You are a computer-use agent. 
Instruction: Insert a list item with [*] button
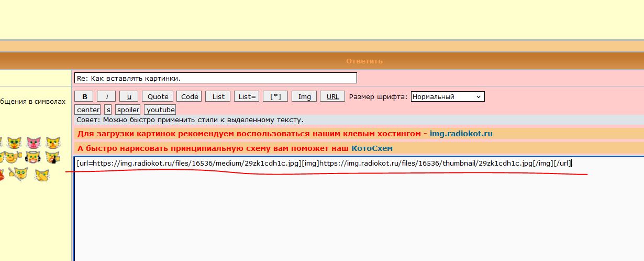pos(275,96)
